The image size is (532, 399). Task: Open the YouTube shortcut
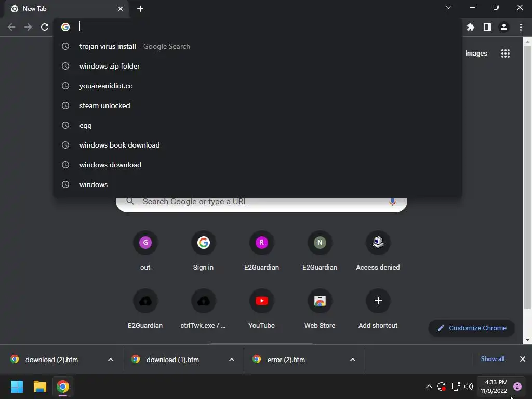[x=262, y=309]
